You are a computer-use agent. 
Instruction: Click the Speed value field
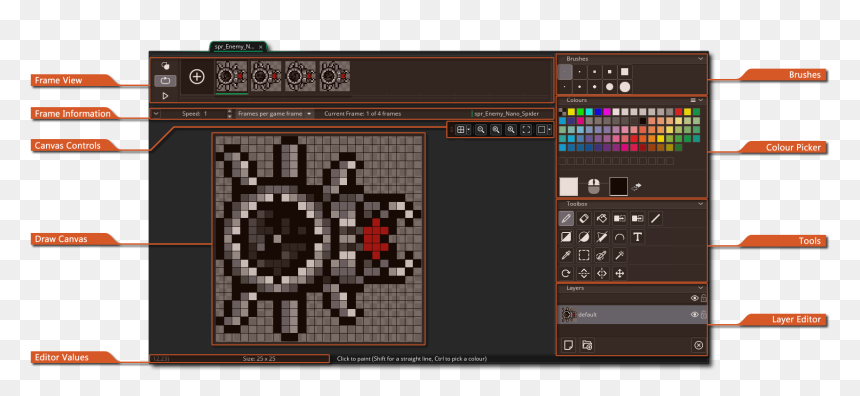point(214,114)
